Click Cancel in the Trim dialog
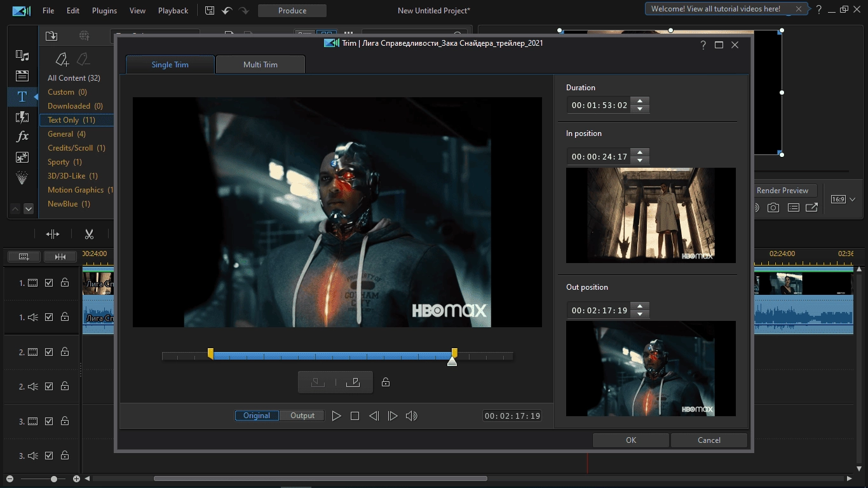Image resolution: width=868 pixels, height=488 pixels. coord(709,440)
